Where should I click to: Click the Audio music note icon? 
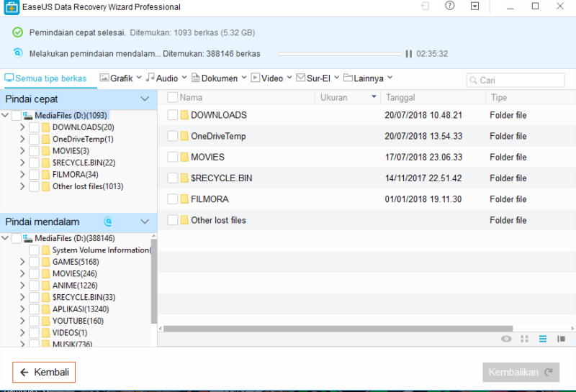click(x=150, y=78)
